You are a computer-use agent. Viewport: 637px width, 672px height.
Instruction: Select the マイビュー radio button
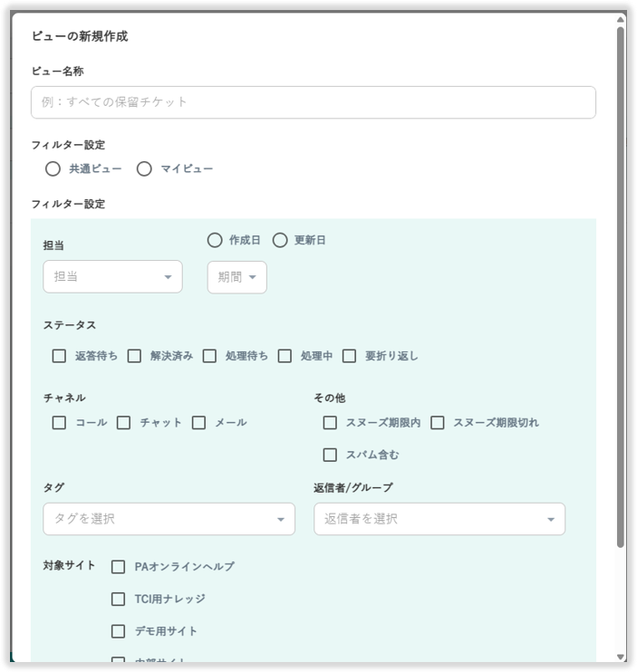pyautogui.click(x=144, y=168)
